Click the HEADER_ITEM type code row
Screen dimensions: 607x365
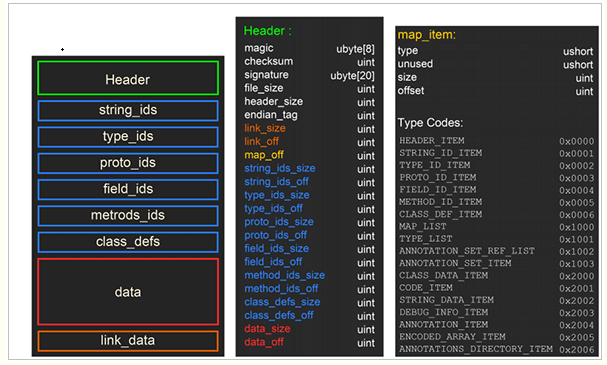[x=497, y=141]
